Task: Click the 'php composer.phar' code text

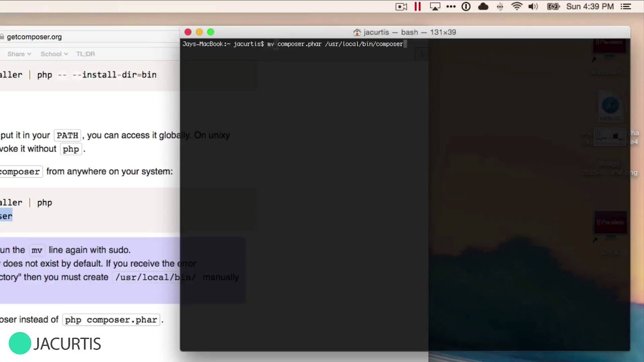Action: (111, 320)
